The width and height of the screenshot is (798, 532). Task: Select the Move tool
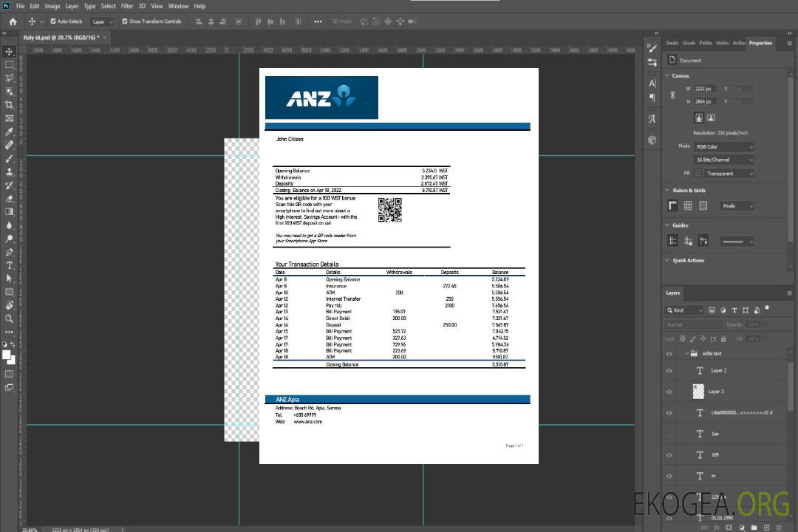pos(9,52)
